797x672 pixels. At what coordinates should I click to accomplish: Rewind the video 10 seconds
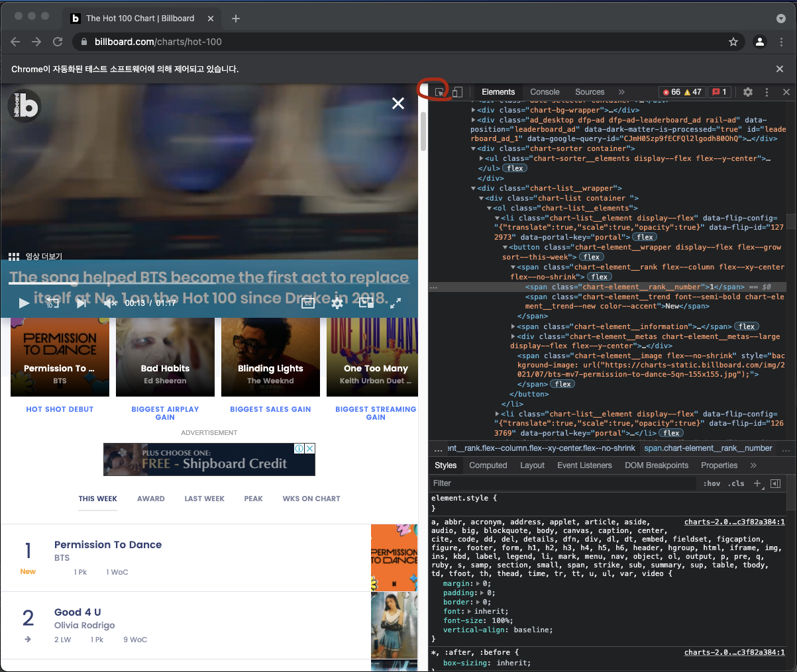coord(52,303)
